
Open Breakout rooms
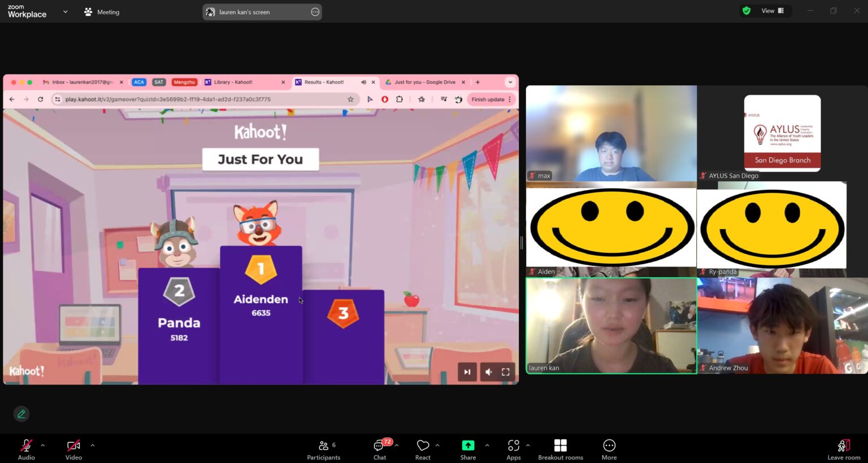(561, 449)
